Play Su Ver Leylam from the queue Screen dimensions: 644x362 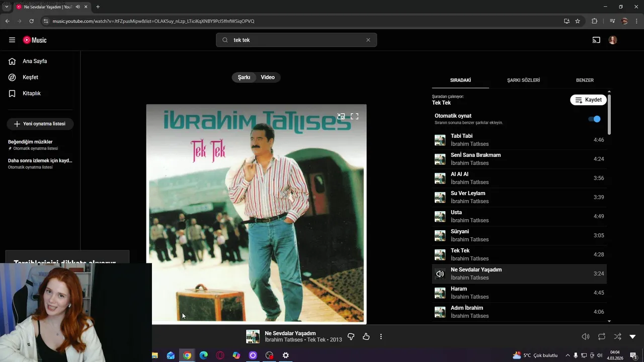(519, 197)
